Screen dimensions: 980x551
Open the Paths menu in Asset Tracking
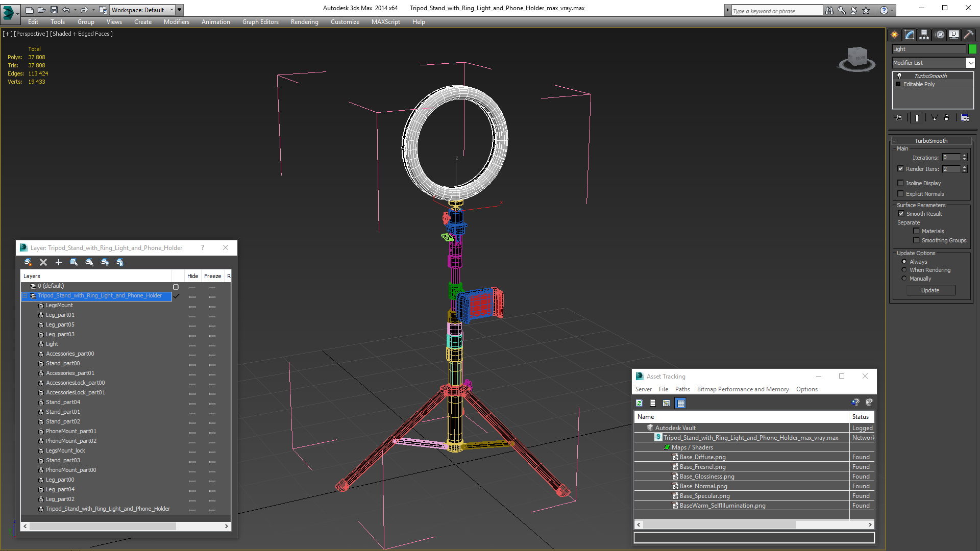click(x=682, y=389)
